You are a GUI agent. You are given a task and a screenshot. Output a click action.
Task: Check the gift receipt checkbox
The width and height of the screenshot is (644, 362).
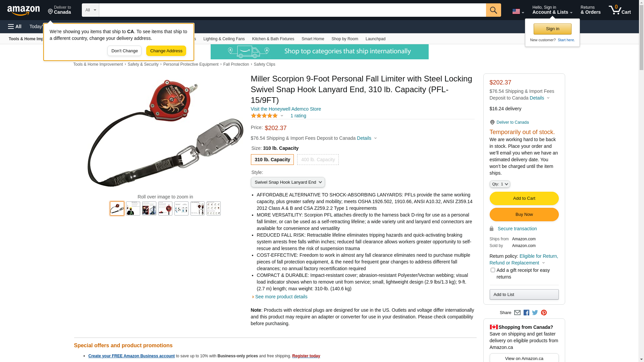click(x=492, y=270)
